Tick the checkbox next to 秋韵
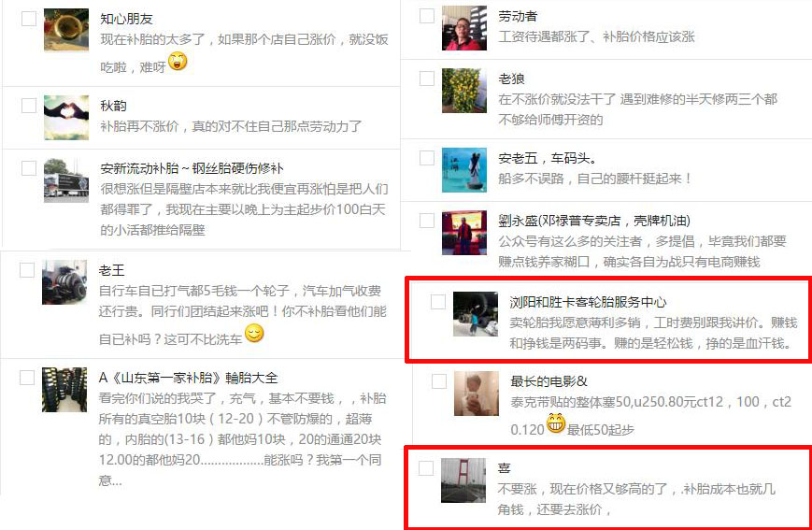Screen dimensions: 812x530 click(29, 106)
